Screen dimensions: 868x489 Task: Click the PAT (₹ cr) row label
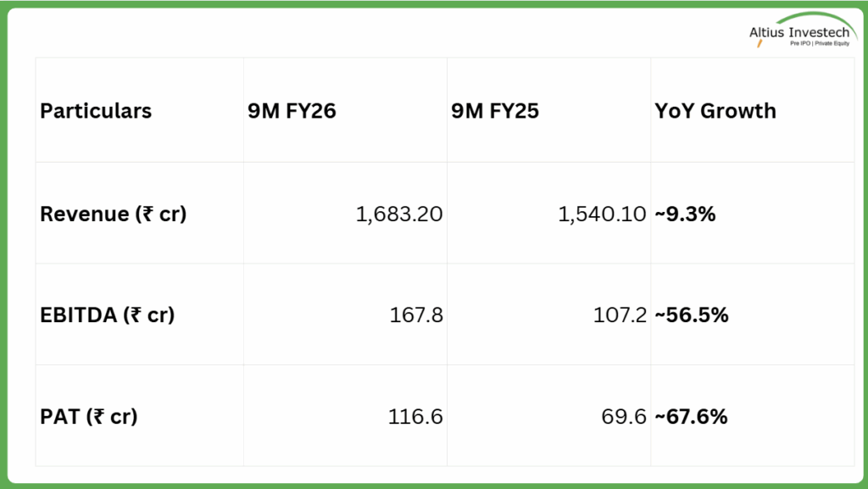tap(88, 417)
